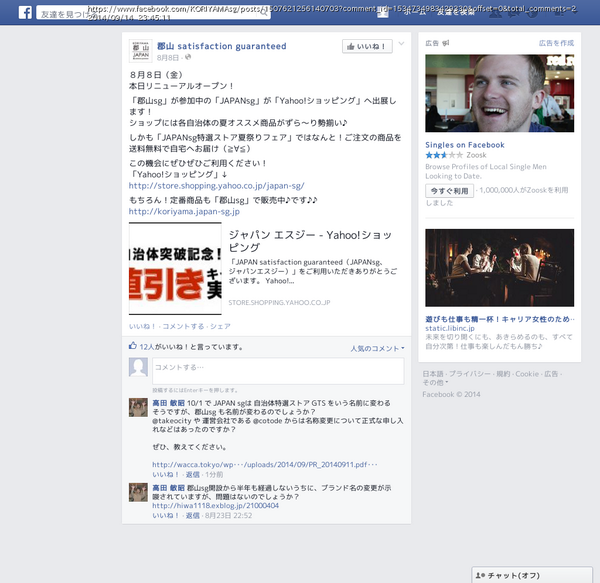View the 12人 who liked the post
The width and height of the screenshot is (600, 583).
pyautogui.click(x=147, y=347)
